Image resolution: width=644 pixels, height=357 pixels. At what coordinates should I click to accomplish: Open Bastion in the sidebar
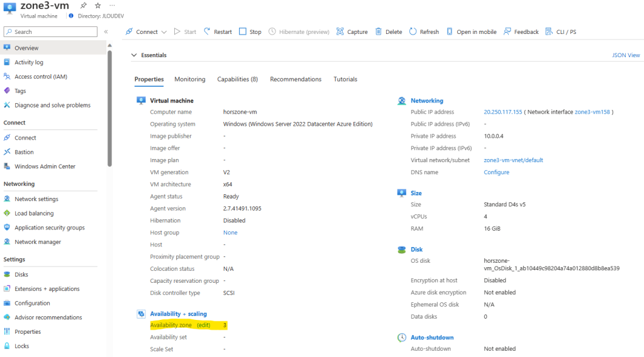[24, 152]
